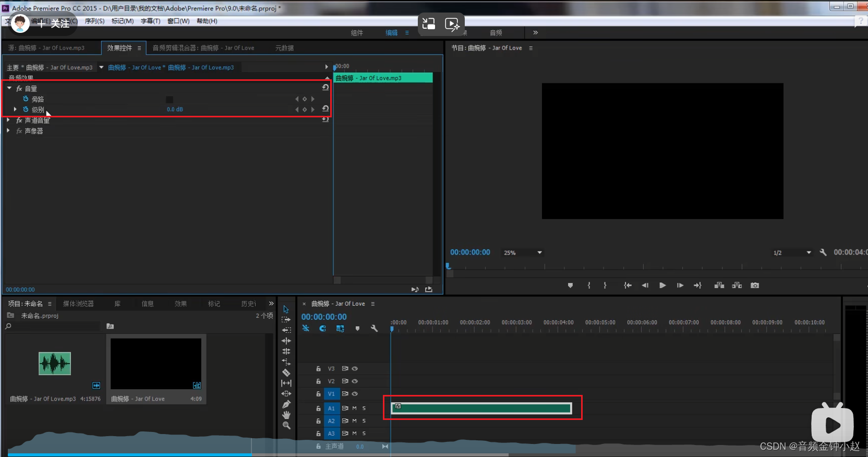Add marker in timeline panel

point(357,328)
